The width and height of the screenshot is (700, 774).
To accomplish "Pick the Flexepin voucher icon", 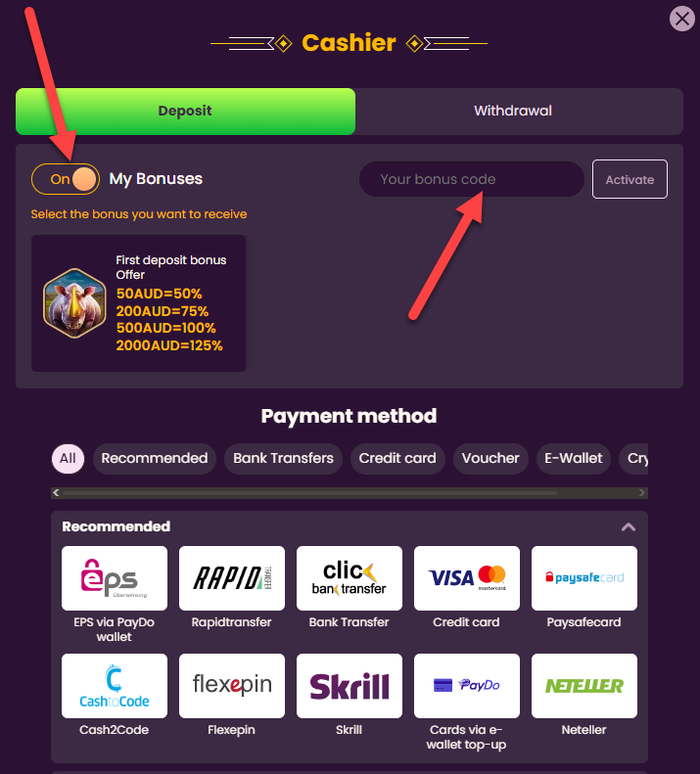I will click(232, 686).
